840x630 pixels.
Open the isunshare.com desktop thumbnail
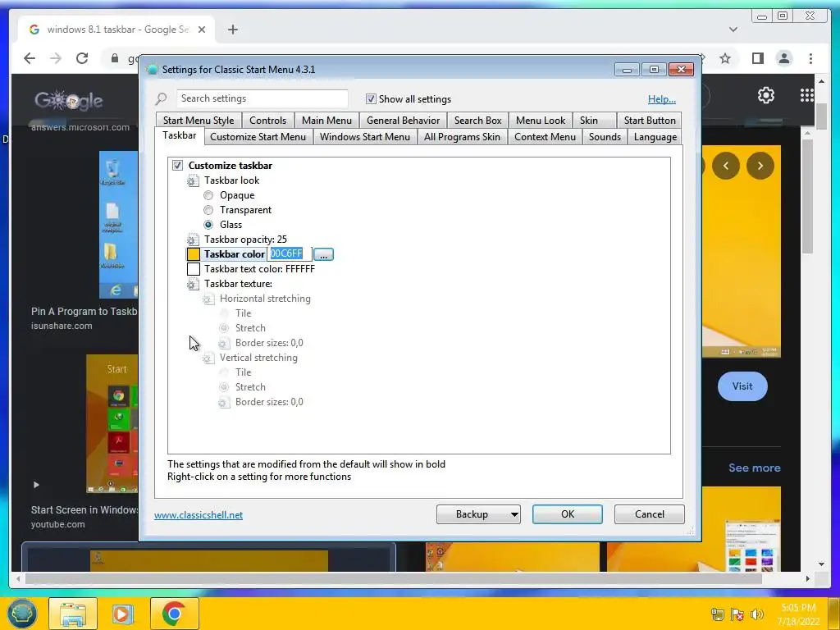tap(118, 225)
